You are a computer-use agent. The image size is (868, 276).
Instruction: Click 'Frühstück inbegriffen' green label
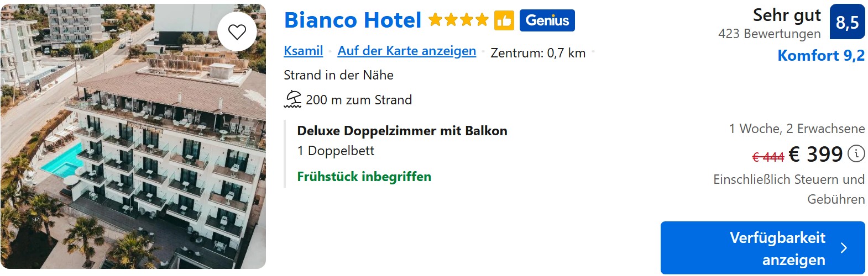(364, 177)
